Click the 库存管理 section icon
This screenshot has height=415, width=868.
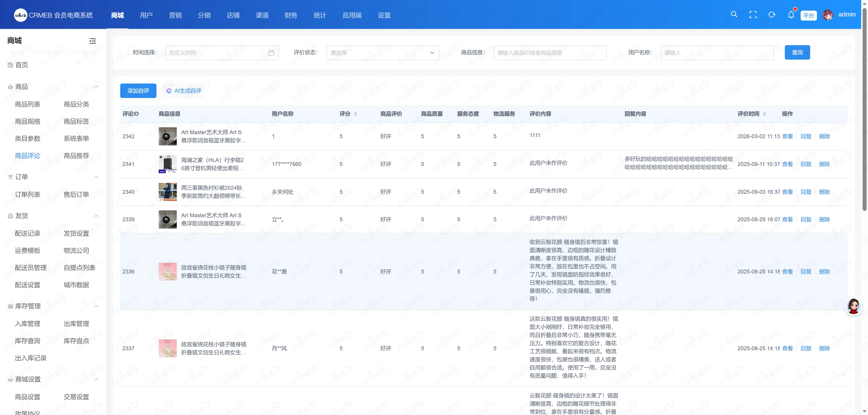click(x=10, y=306)
